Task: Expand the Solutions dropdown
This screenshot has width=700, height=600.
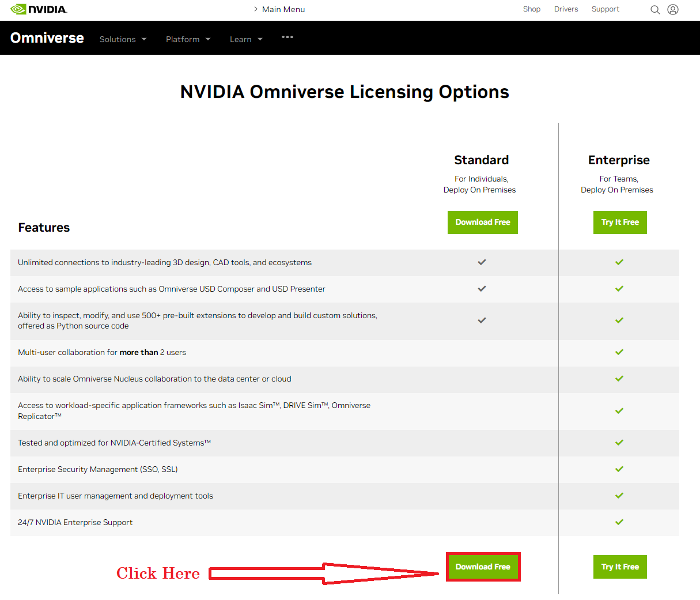Action: [123, 39]
